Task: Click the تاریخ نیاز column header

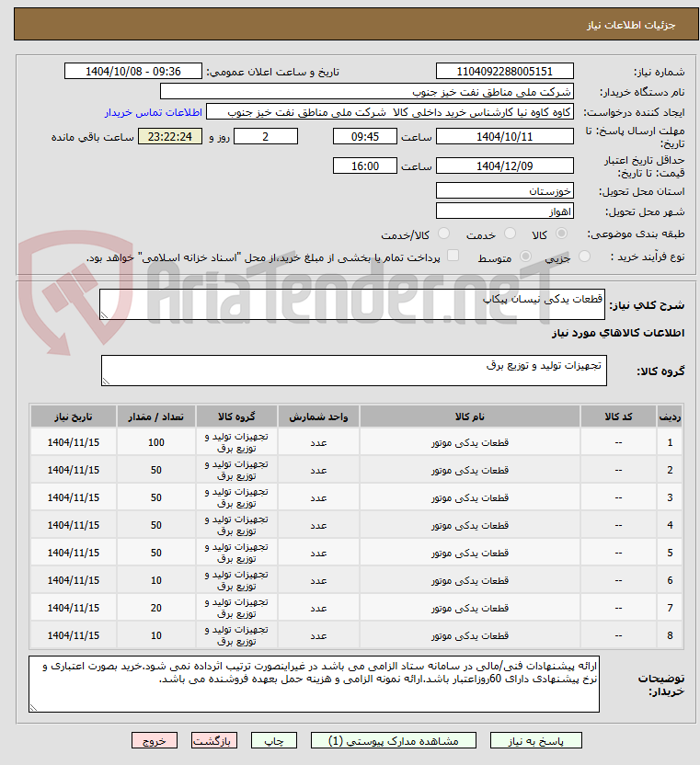Action: point(74,417)
